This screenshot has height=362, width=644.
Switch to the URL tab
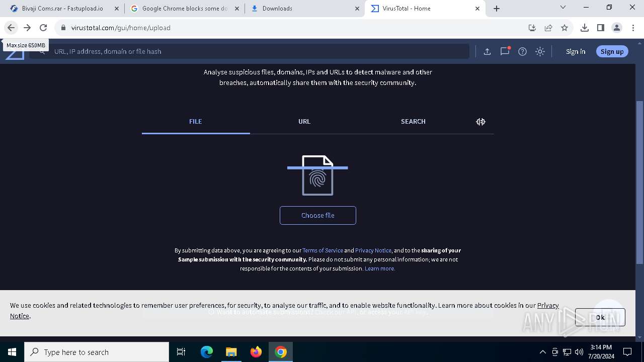pos(304,122)
